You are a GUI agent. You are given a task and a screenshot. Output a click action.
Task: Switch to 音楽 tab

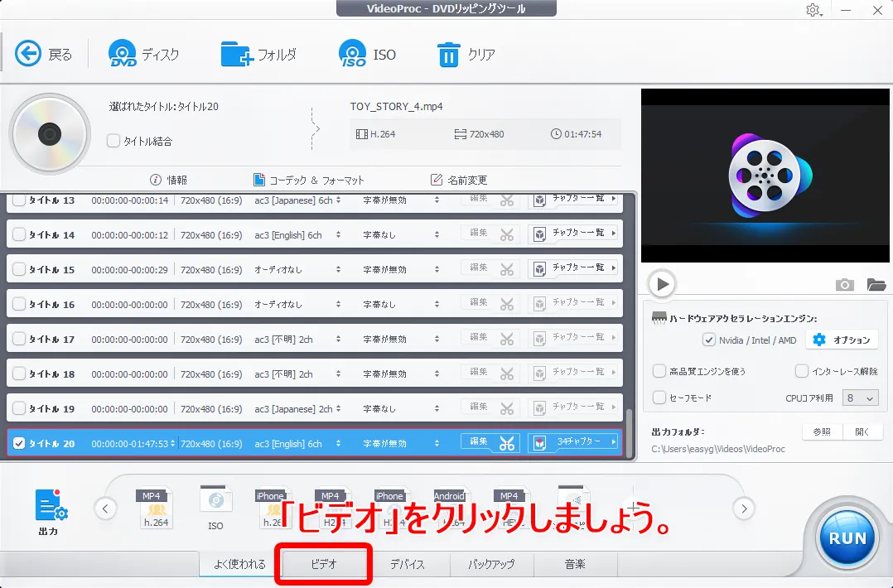575,564
